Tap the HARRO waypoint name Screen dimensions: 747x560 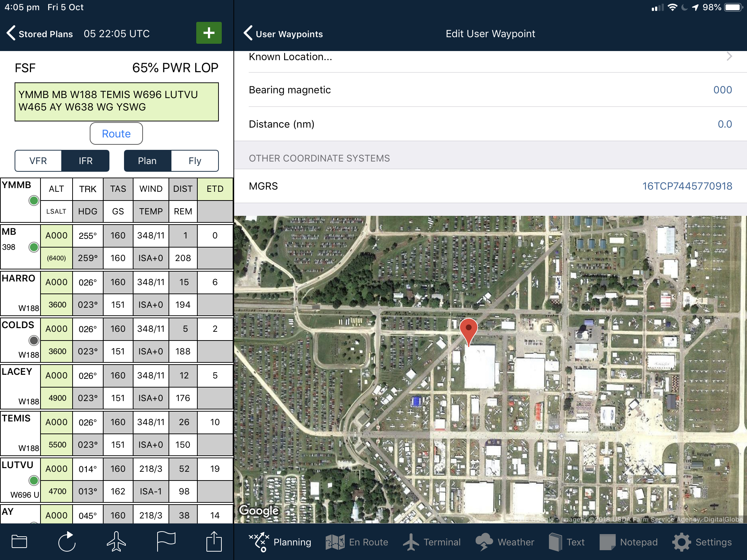[19, 278]
